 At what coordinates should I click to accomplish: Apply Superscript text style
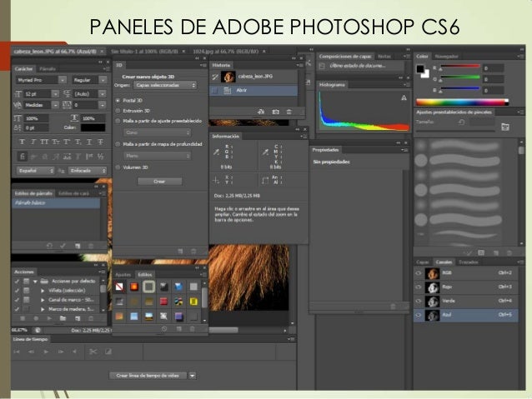point(67,142)
